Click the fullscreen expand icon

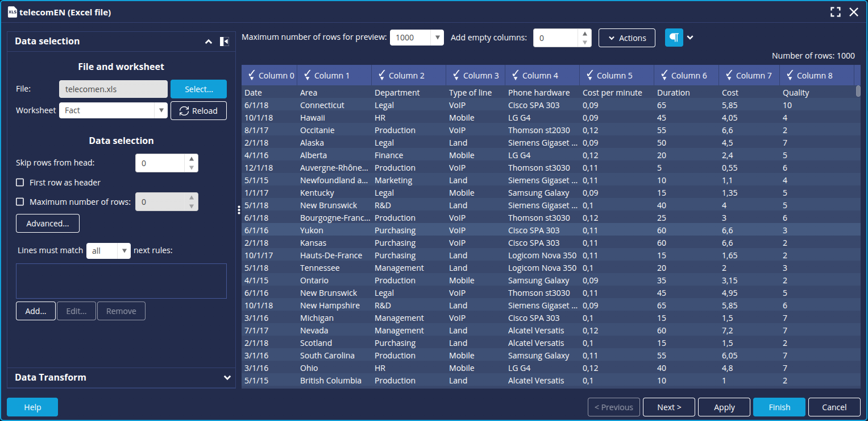click(x=835, y=12)
